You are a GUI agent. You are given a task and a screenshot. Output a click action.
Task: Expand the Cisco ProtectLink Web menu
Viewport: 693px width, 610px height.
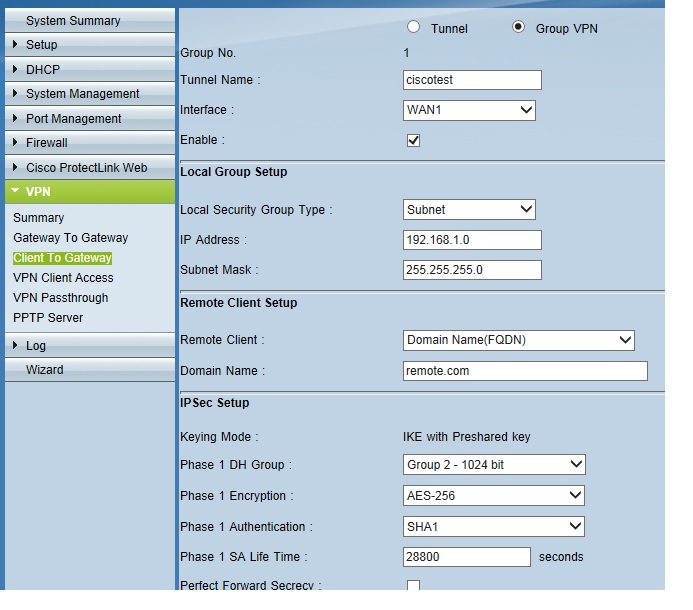tap(90, 168)
